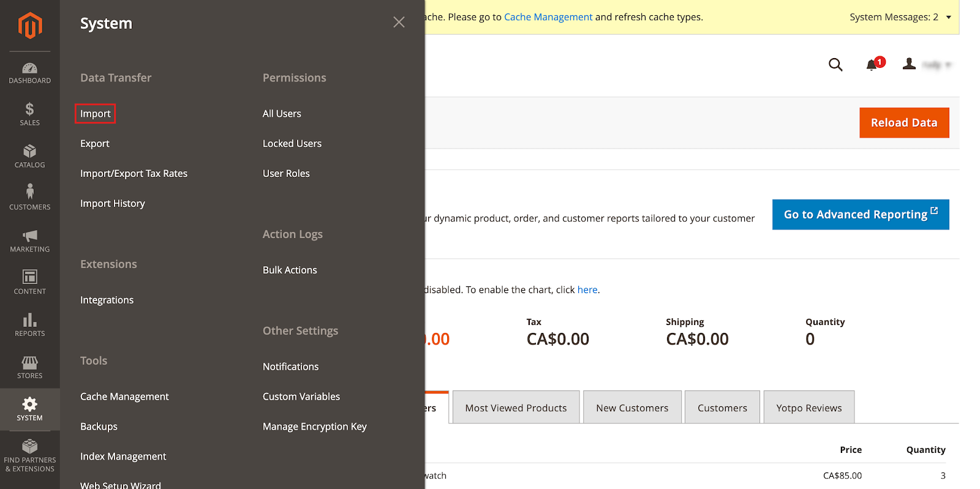
Task: Select Import under Data Transfer
Action: (x=95, y=114)
